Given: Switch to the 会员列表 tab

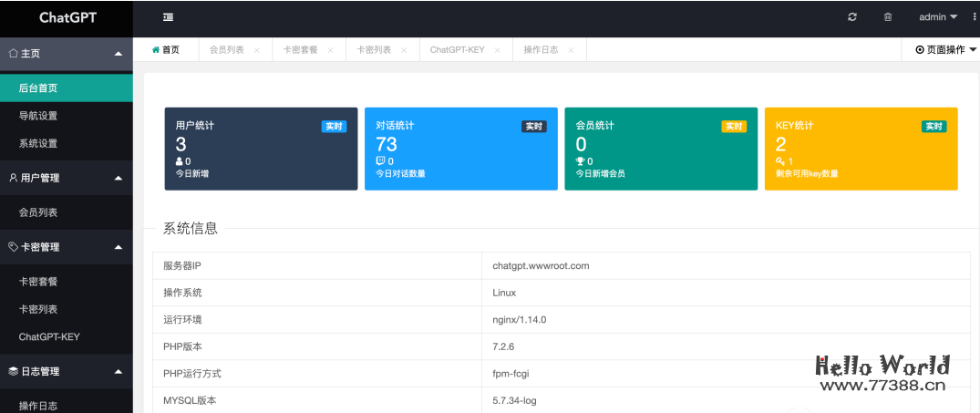Looking at the screenshot, I should 227,50.
